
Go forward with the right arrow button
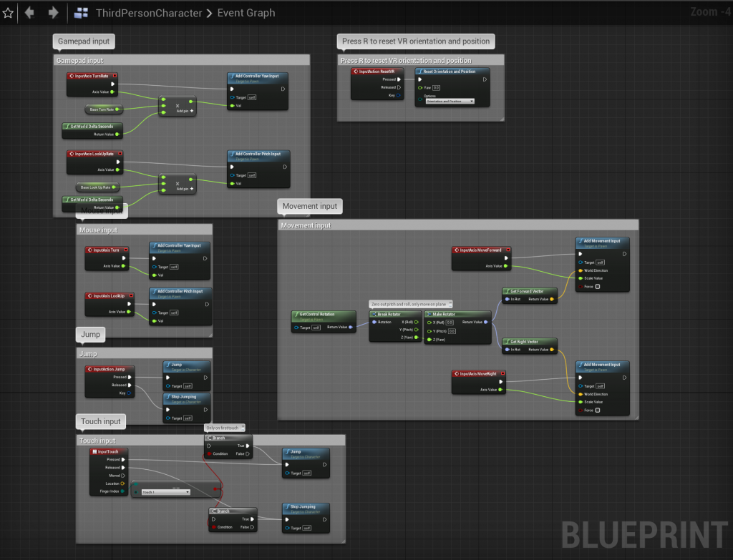(53, 13)
